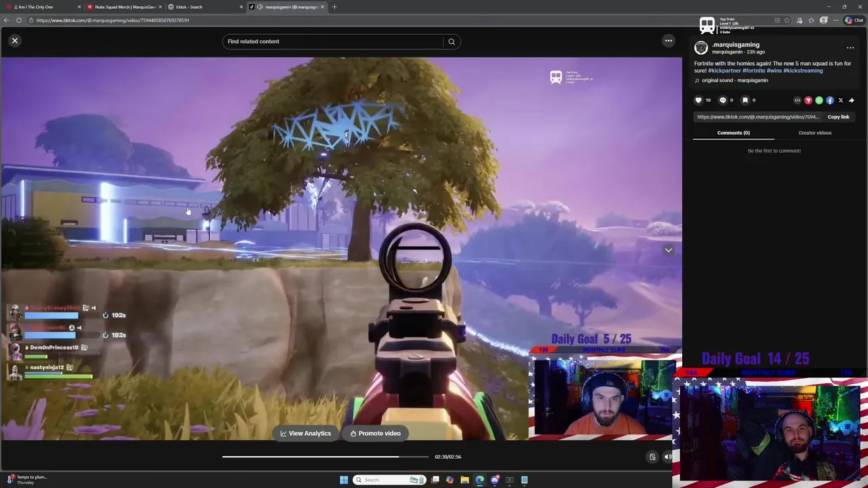The image size is (868, 488).
Task: Open the Copilot Chat button in Edge
Action: click(854, 20)
